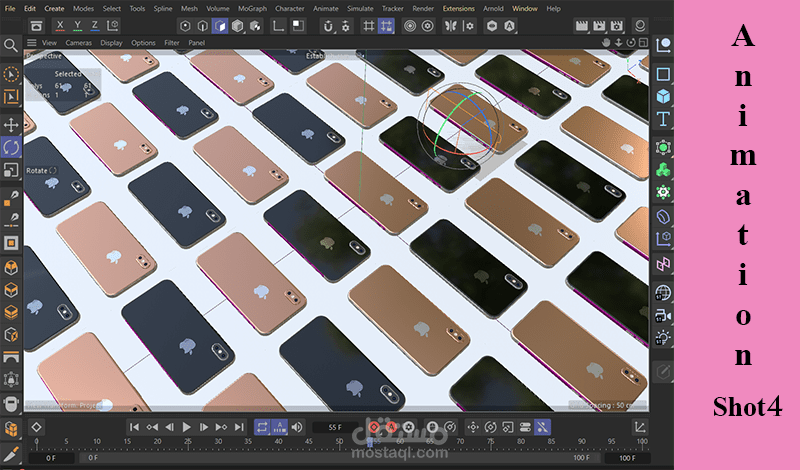800x470 pixels.
Task: Select the Scale tool in left toolbar
Action: click(x=11, y=170)
